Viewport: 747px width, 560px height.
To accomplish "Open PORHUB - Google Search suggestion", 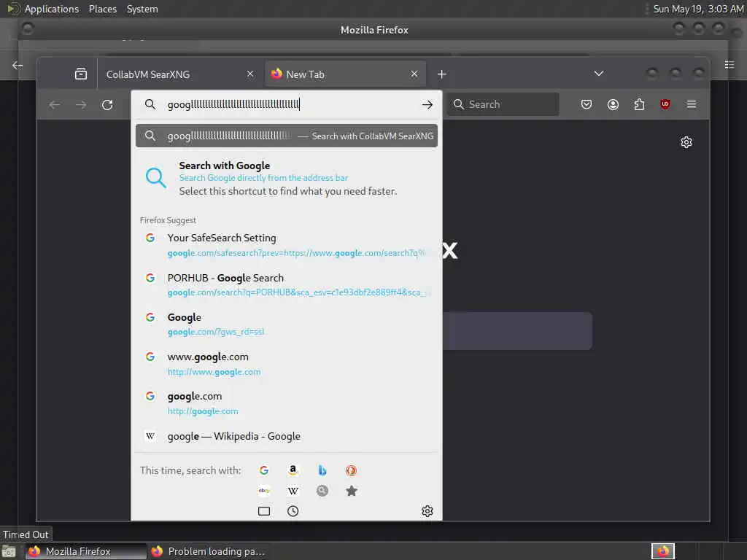I will [286, 284].
